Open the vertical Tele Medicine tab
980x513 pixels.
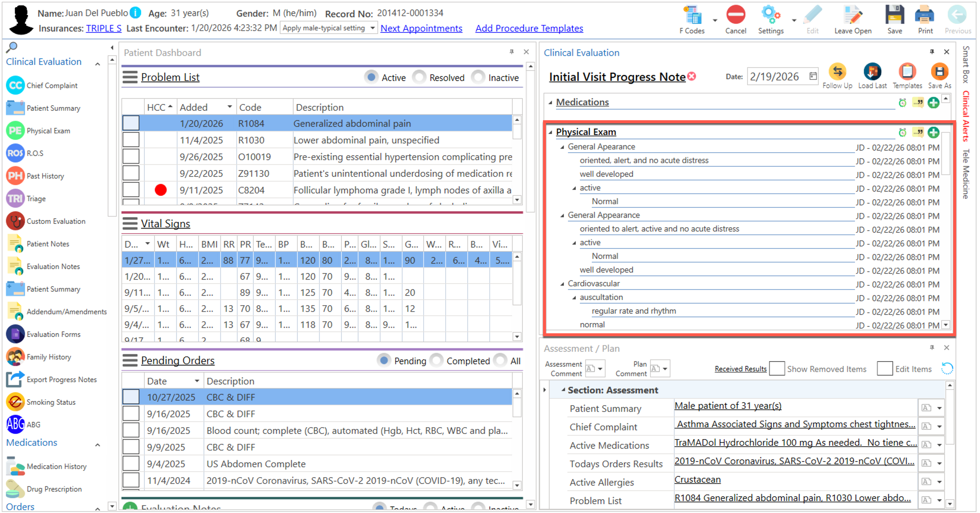click(x=965, y=174)
